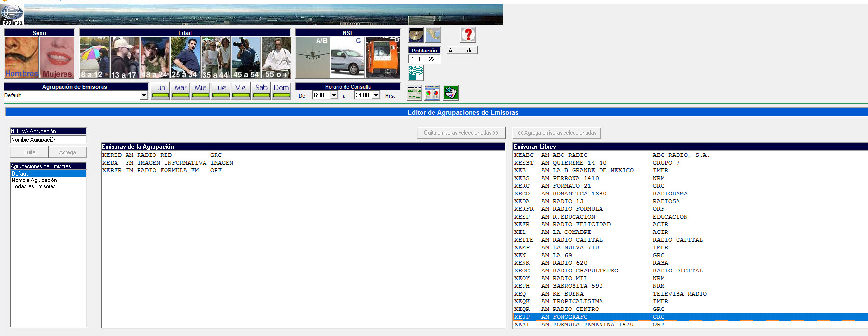
Task: Toggle the Jue day button
Action: tap(220, 91)
